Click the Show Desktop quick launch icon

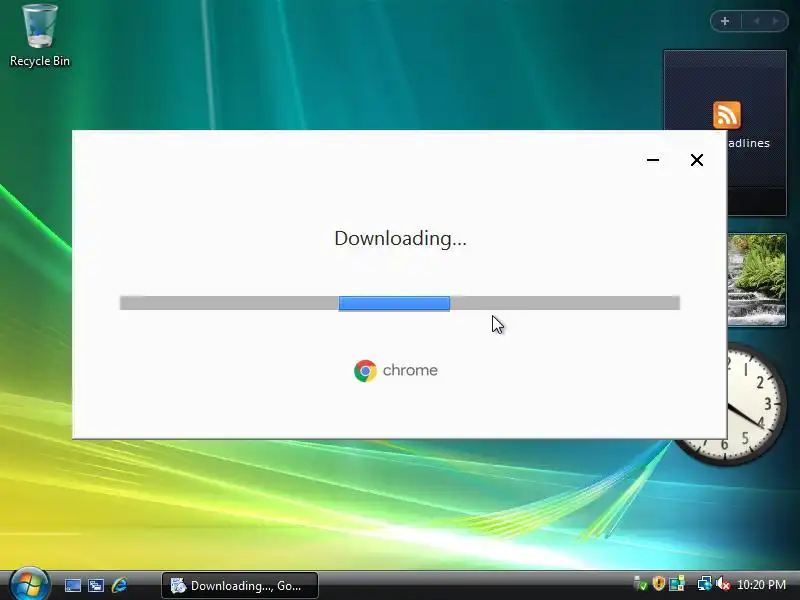click(72, 585)
